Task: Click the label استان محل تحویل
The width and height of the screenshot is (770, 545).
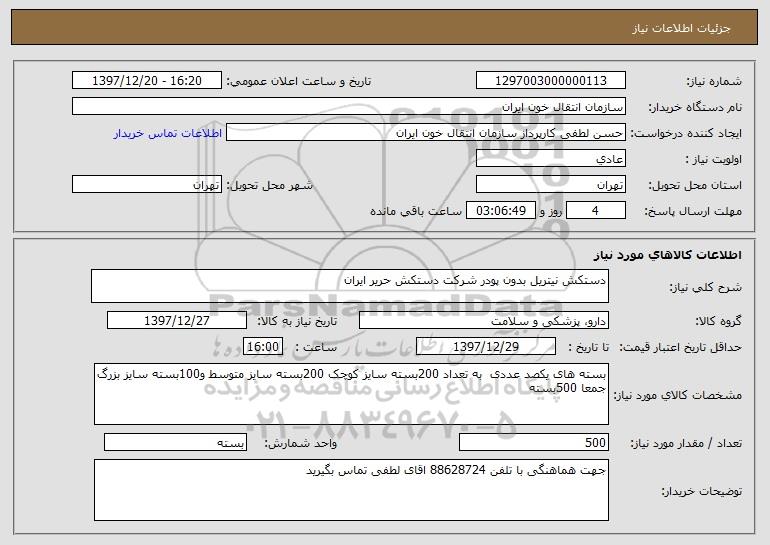Action: [695, 186]
